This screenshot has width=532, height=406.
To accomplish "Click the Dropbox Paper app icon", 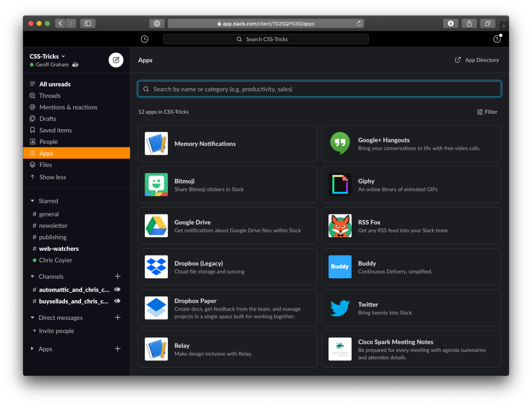I will (156, 308).
